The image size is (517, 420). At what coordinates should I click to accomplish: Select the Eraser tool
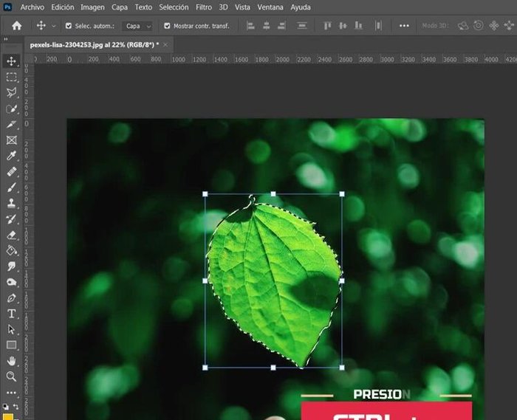pyautogui.click(x=12, y=235)
